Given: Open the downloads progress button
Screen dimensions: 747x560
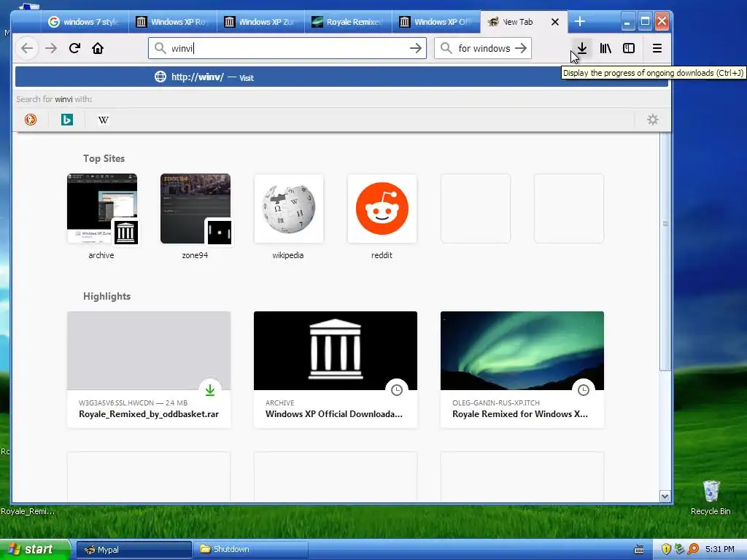Looking at the screenshot, I should tap(581, 48).
